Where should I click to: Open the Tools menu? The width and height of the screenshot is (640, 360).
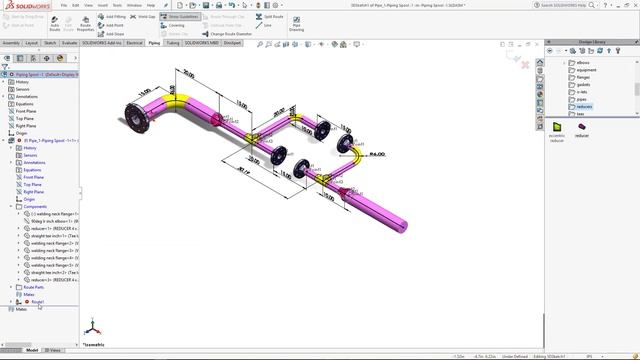point(117,6)
